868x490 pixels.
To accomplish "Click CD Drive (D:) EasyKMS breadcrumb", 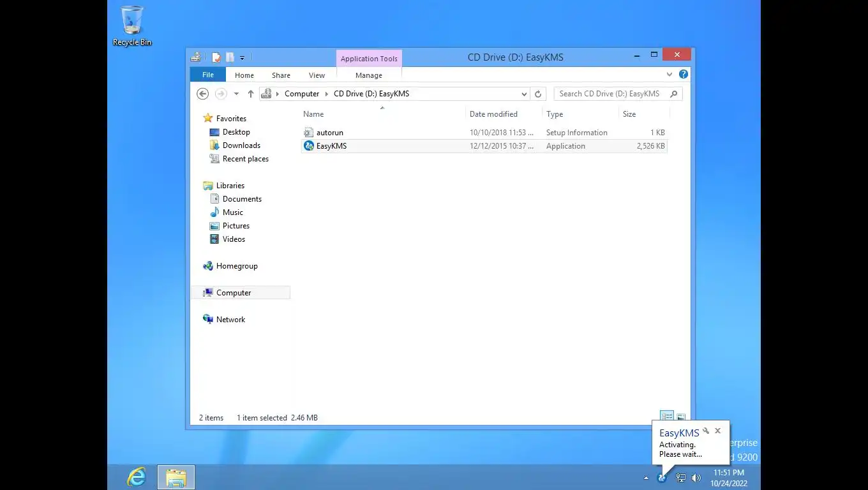I will pos(371,94).
